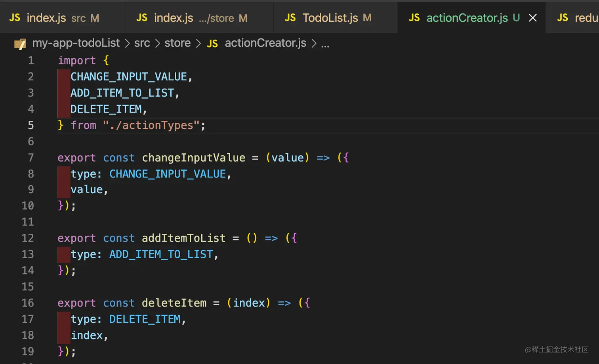599x364 pixels.
Task: Click the JS icon on the TodoList.js tab
Action: [290, 18]
